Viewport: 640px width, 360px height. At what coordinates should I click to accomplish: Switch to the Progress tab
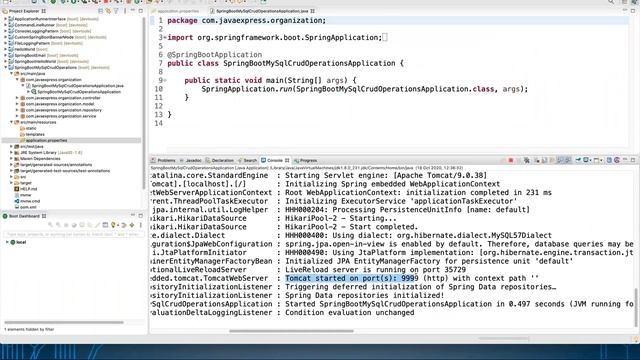coord(305,160)
